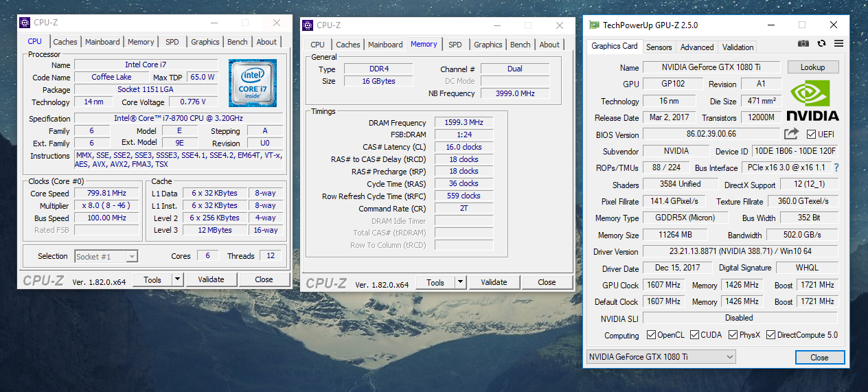Image resolution: width=868 pixels, height=392 pixels.
Task: Click the Level 3 cache 12 MBytes value
Action: tap(215, 230)
